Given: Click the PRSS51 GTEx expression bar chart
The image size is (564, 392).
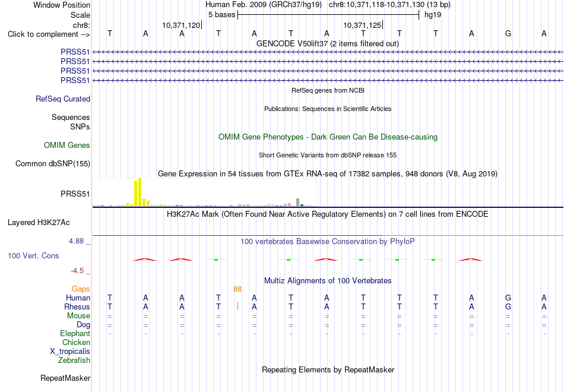Looking at the screenshot, I should click(x=205, y=192).
